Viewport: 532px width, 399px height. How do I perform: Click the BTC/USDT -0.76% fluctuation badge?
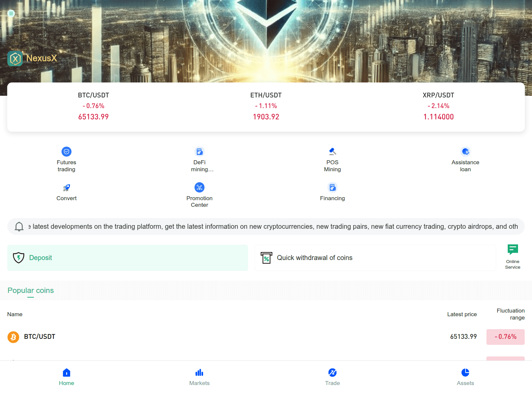[505, 337]
